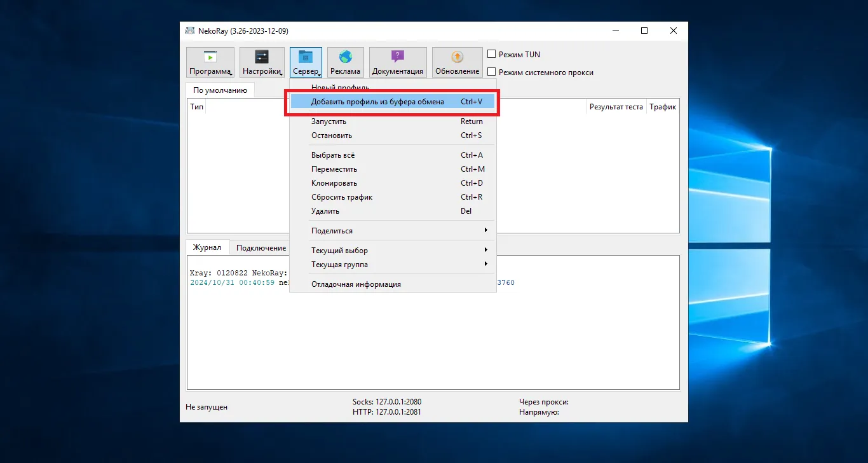Switch to the Подключение tab
Screen dimensions: 868x463
click(261, 247)
